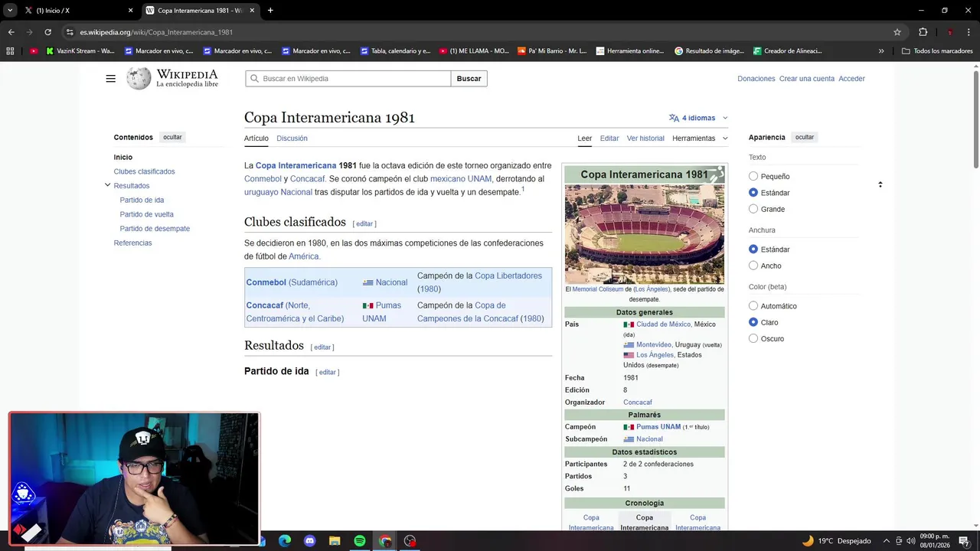Open the Todos los marcadores folder
980x551 pixels.
pos(938,51)
